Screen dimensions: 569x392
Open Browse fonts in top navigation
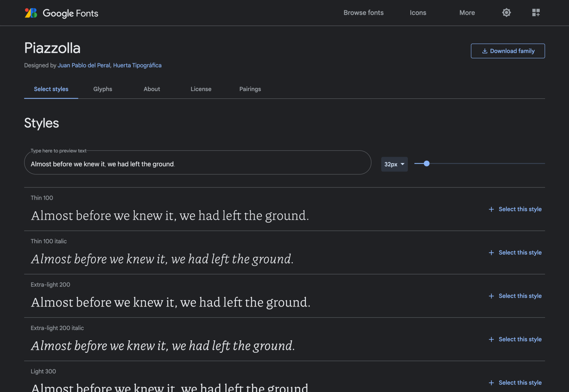coord(363,13)
